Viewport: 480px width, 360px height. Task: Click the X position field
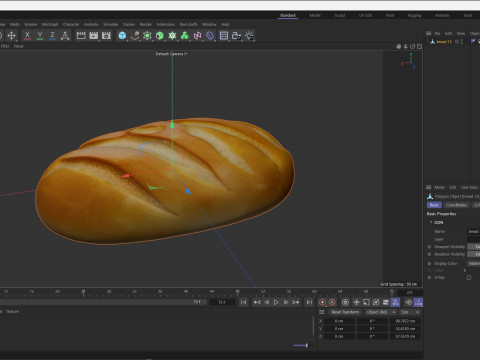(339, 321)
